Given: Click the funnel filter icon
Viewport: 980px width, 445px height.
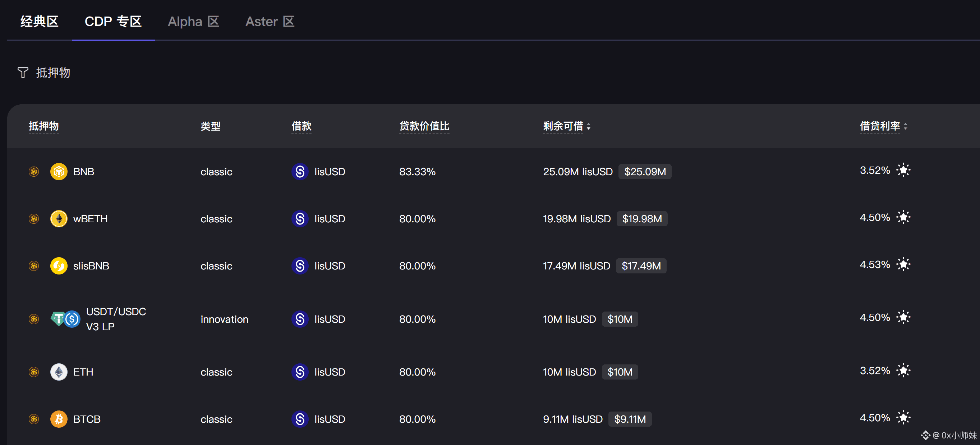Looking at the screenshot, I should click(23, 73).
